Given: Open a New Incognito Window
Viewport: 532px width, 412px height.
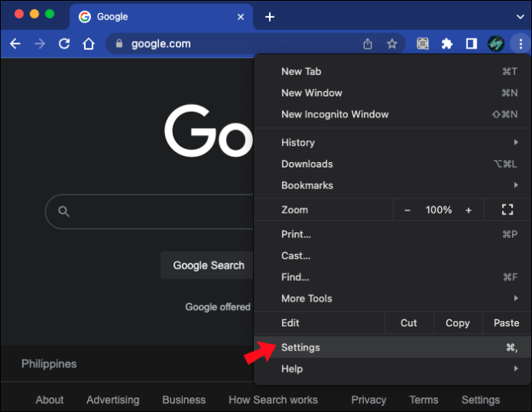Looking at the screenshot, I should click(392, 114).
